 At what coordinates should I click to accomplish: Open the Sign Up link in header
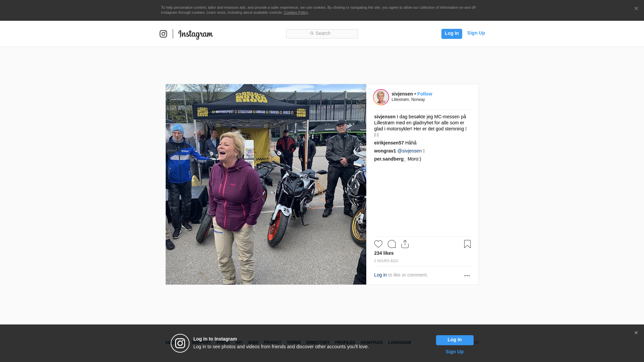click(x=476, y=33)
